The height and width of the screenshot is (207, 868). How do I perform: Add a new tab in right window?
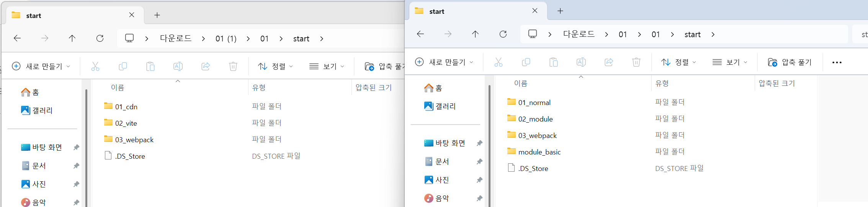click(560, 11)
